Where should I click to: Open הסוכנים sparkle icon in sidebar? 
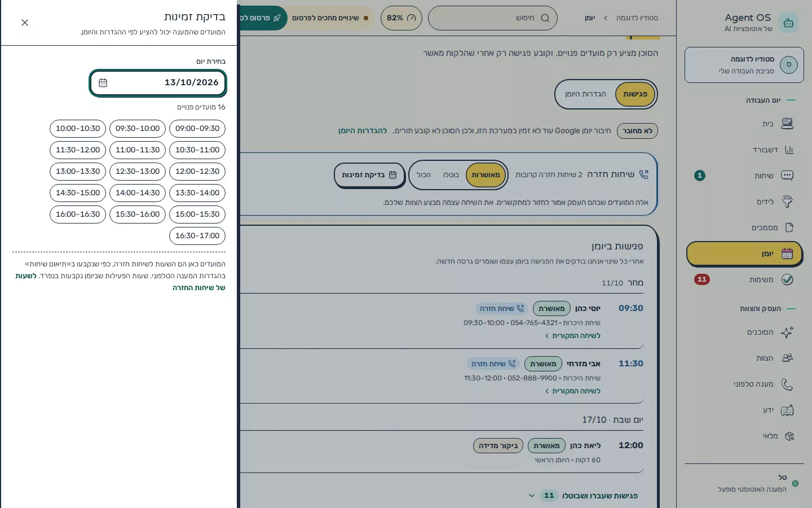tap(787, 332)
